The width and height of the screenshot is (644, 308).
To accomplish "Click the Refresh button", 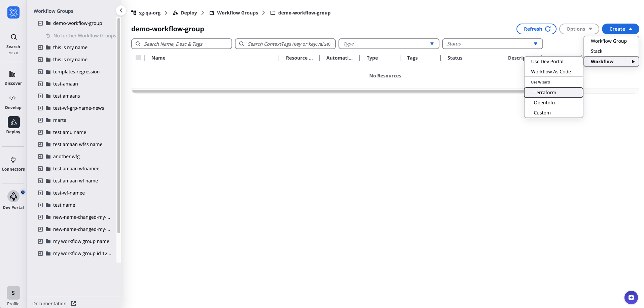I will point(536,29).
